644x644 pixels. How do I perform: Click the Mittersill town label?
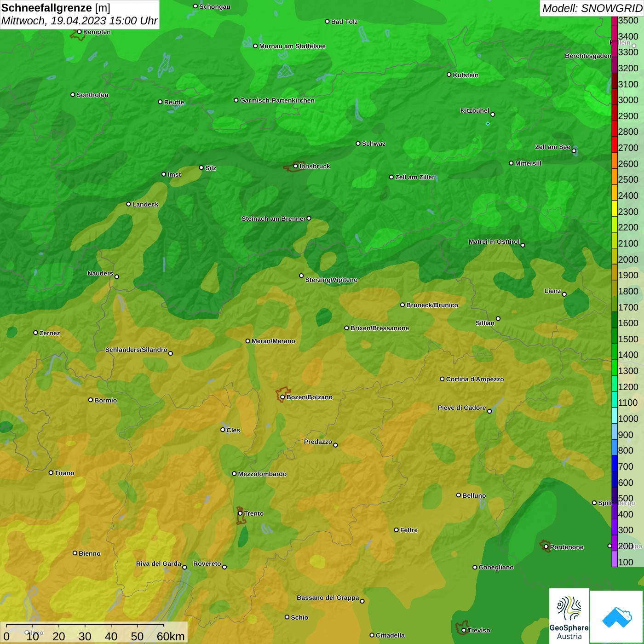click(528, 163)
